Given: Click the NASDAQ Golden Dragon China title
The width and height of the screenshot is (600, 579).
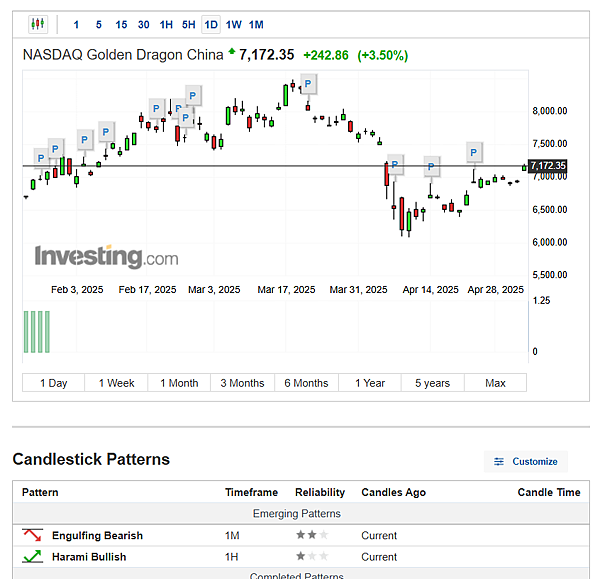Looking at the screenshot, I should tap(123, 55).
